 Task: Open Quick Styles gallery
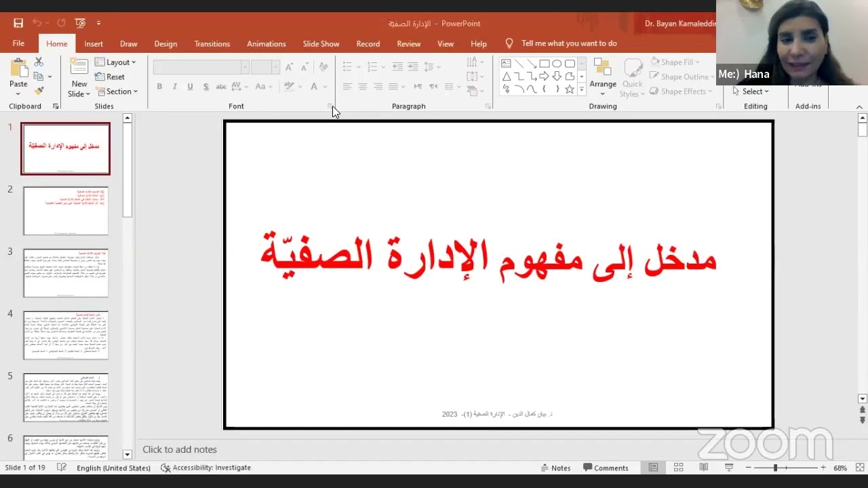[632, 77]
